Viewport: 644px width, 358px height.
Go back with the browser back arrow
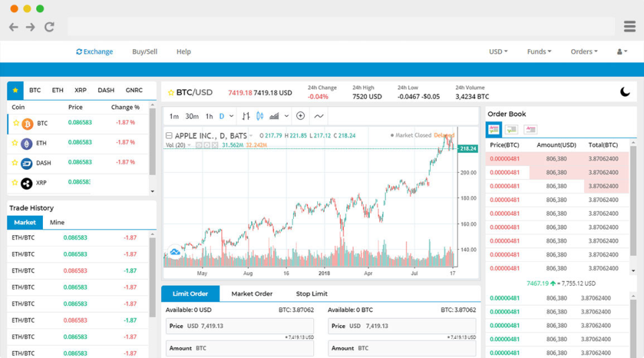[x=13, y=27]
